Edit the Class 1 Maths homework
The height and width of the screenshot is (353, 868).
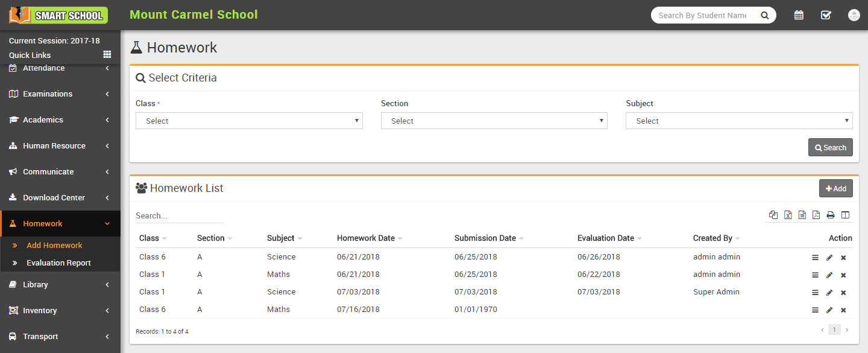click(x=829, y=275)
